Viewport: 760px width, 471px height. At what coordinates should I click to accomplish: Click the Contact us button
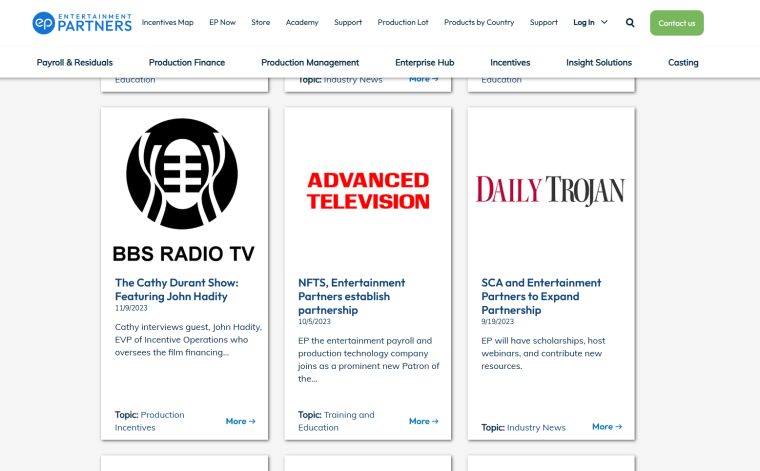(x=677, y=23)
